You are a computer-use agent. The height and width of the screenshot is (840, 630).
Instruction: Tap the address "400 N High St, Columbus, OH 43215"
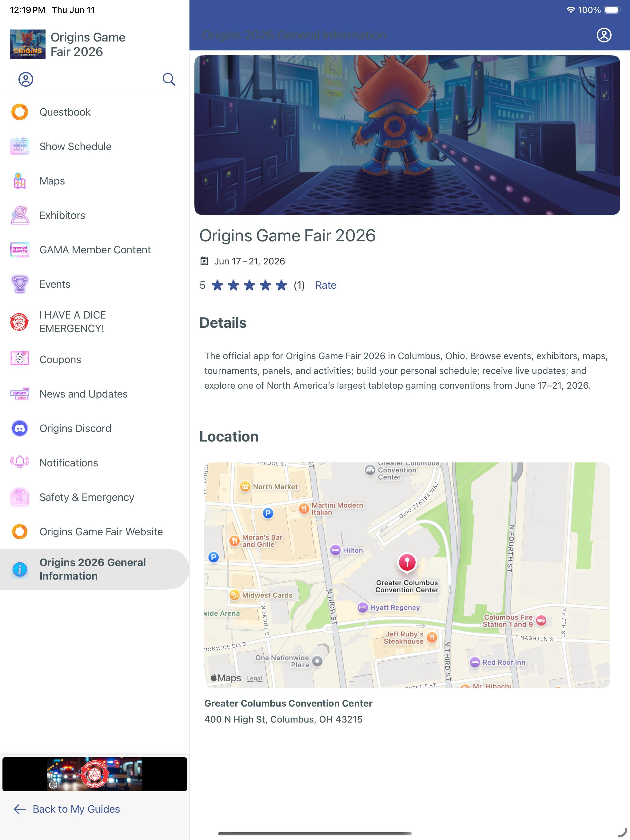283,719
